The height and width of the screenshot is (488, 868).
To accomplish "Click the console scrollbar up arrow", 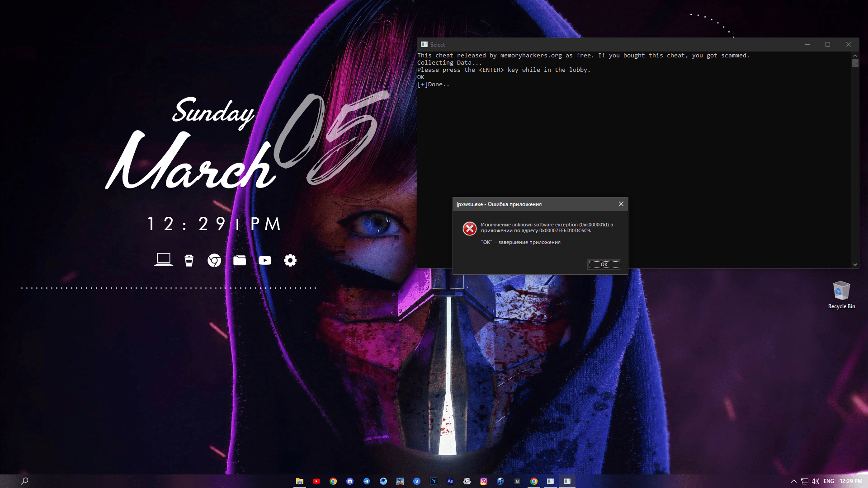I will click(855, 55).
